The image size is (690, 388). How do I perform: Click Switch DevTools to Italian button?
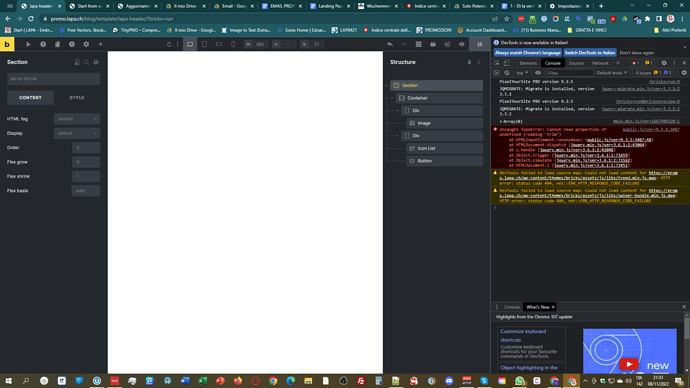[590, 53]
